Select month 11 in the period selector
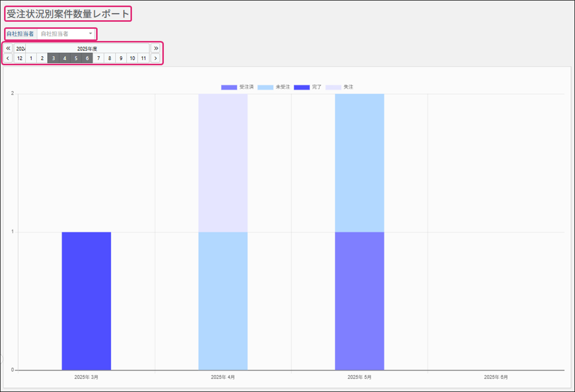 [x=144, y=58]
